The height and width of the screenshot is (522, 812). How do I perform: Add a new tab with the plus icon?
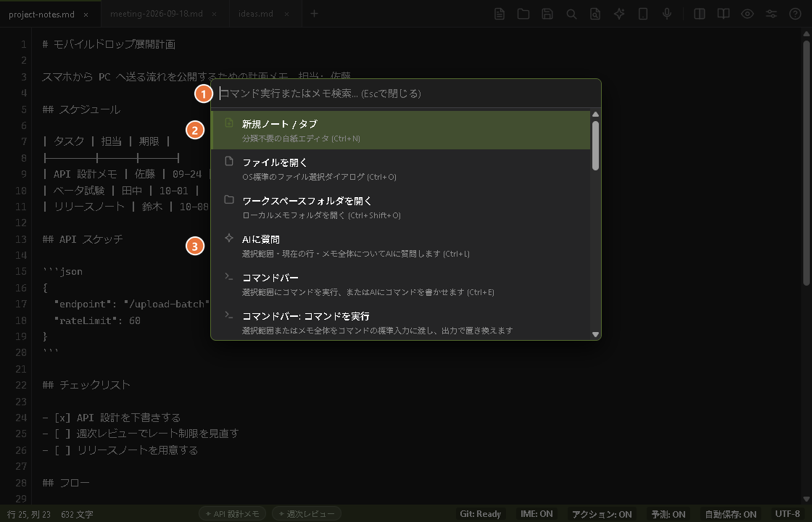(x=315, y=14)
